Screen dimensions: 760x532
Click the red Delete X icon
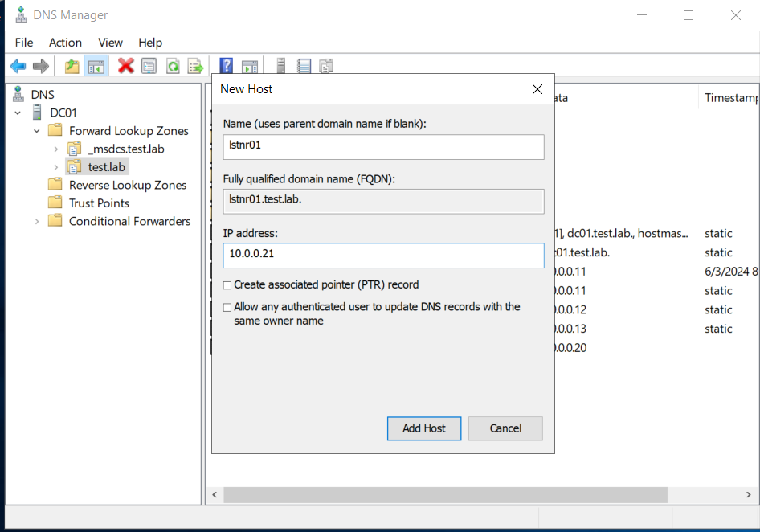pyautogui.click(x=125, y=66)
